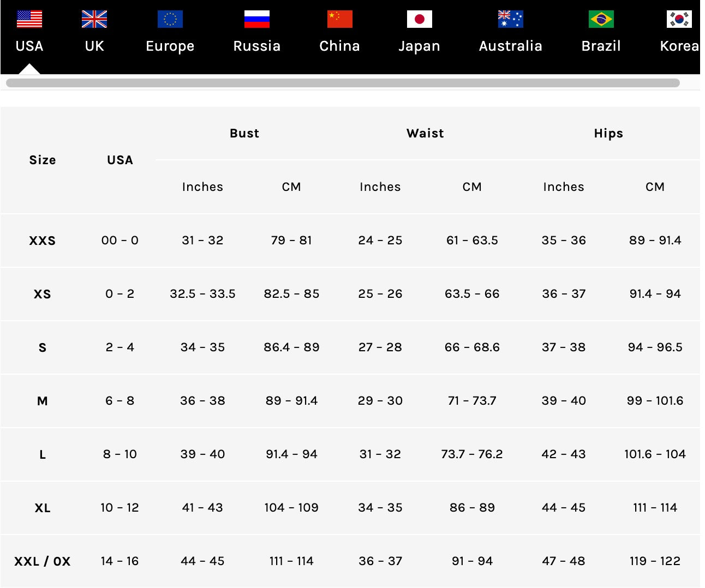Click the China flag icon
Image resolution: width=705 pixels, height=588 pixels.
340,19
